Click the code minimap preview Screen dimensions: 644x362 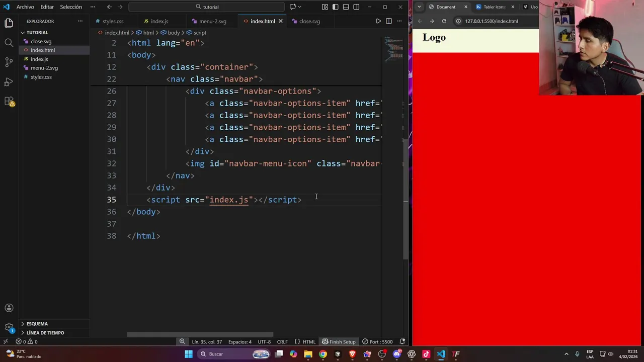393,49
